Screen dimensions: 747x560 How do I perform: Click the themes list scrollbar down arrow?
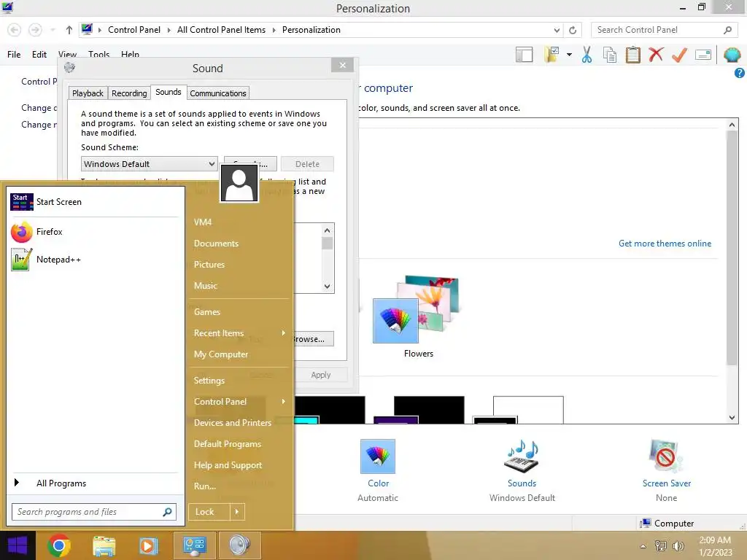[732, 418]
